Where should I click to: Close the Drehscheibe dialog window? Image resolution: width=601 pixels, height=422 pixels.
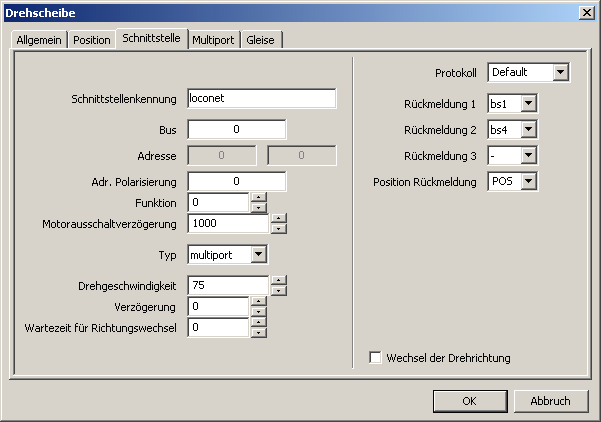point(586,11)
